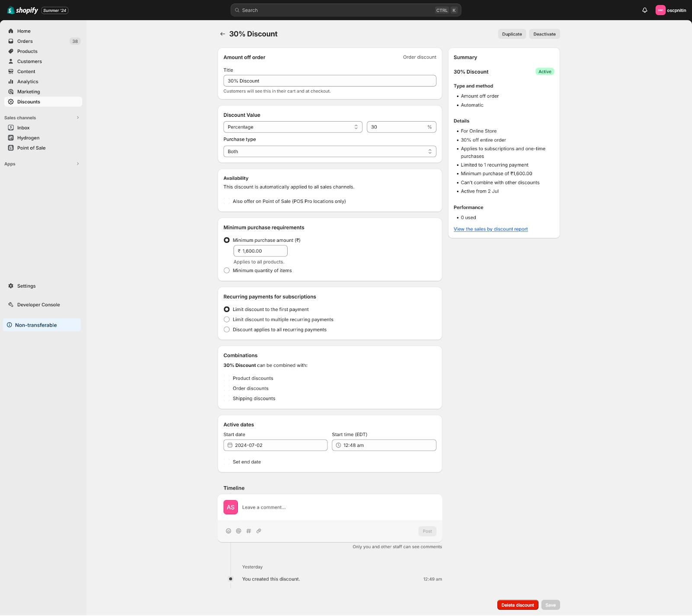Insert emoji in timeline comment
This screenshot has width=692, height=616.
(x=228, y=531)
